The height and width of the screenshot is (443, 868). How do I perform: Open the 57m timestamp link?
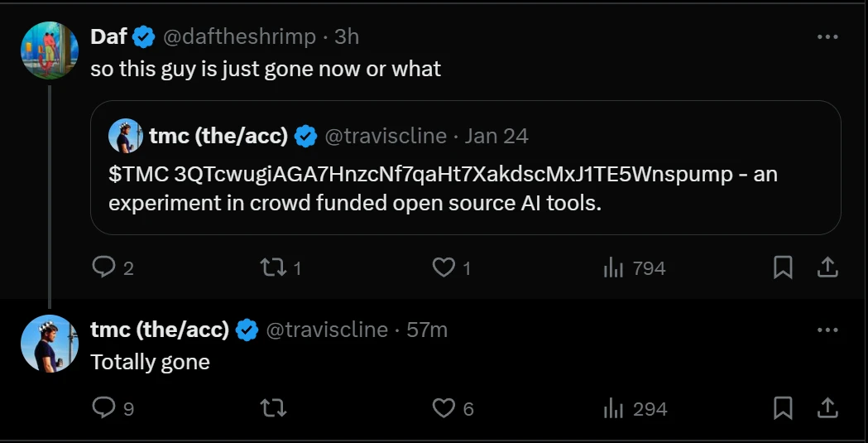tap(427, 330)
